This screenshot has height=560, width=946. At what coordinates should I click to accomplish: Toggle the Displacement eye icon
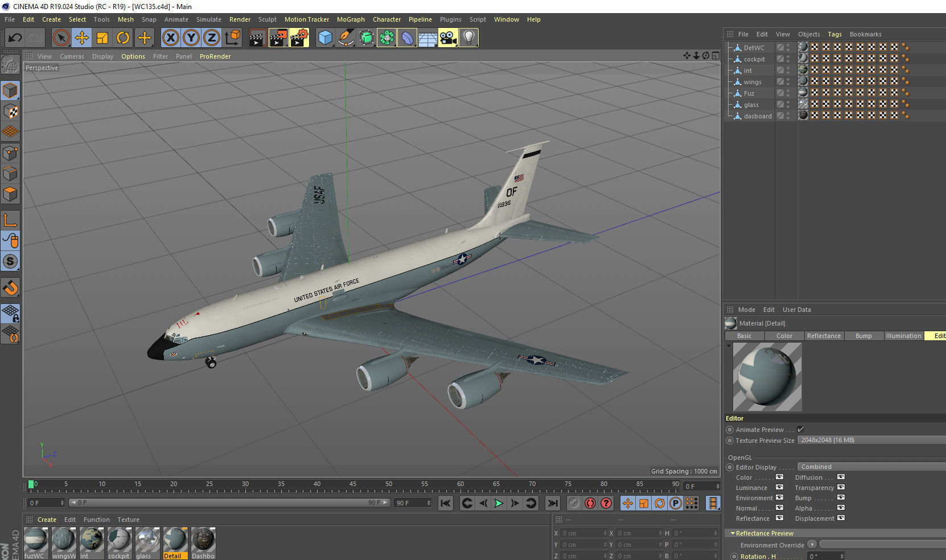[x=841, y=518]
